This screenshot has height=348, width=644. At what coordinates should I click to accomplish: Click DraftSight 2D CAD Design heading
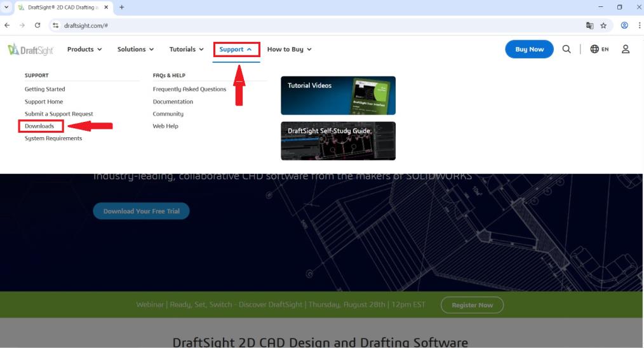tap(320, 342)
